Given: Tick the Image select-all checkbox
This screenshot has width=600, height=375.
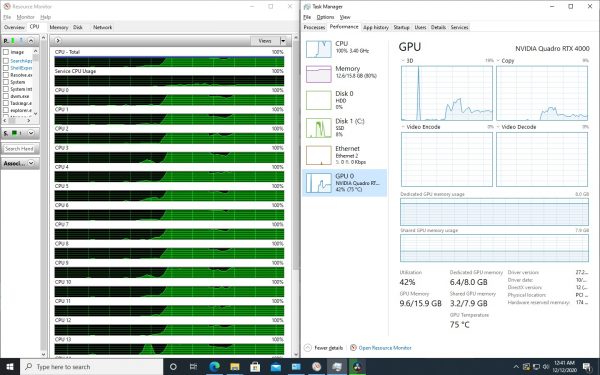Looking at the screenshot, I should [6, 52].
